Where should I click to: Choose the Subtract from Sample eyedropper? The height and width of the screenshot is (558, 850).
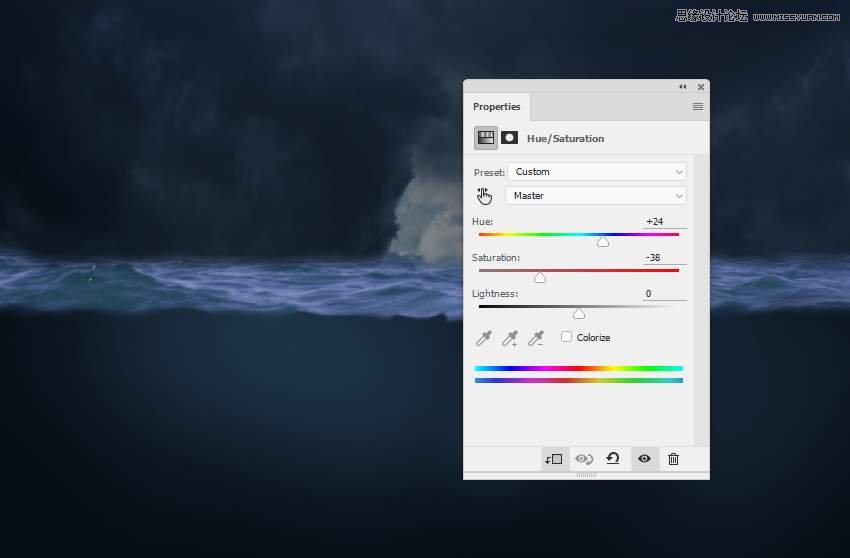pyautogui.click(x=536, y=339)
